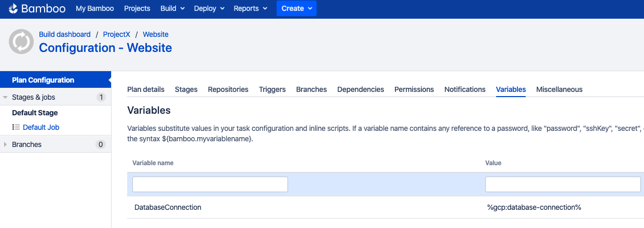Screen dimensions: 644x228
Task: Open the Create dropdown button
Action: [x=296, y=8]
